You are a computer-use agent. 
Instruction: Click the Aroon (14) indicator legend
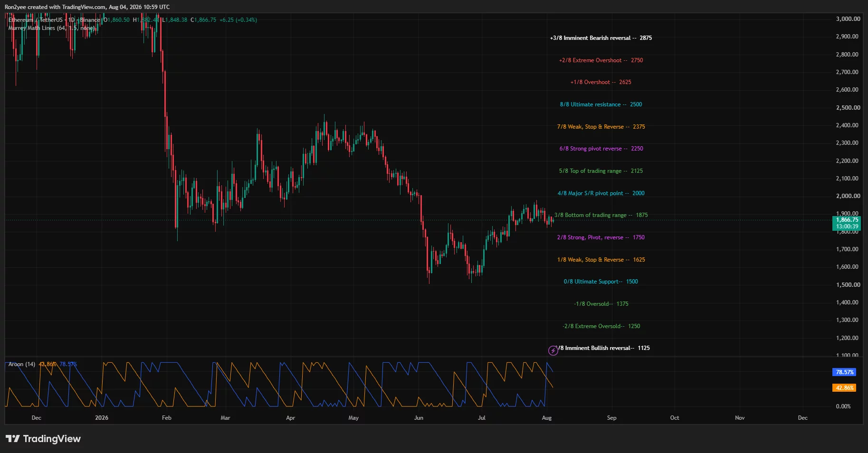click(22, 364)
